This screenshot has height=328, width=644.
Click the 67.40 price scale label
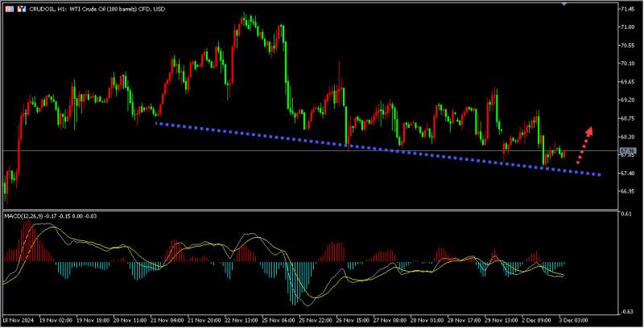[628, 174]
